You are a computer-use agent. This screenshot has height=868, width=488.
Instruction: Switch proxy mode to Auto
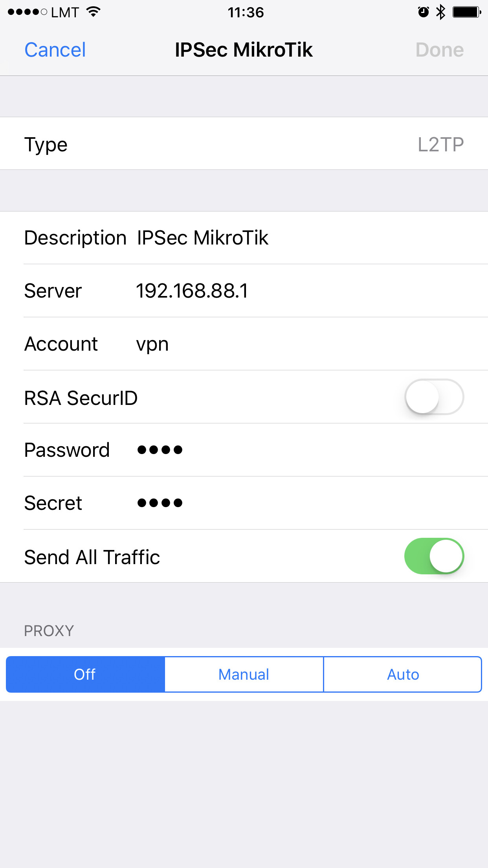[403, 674]
